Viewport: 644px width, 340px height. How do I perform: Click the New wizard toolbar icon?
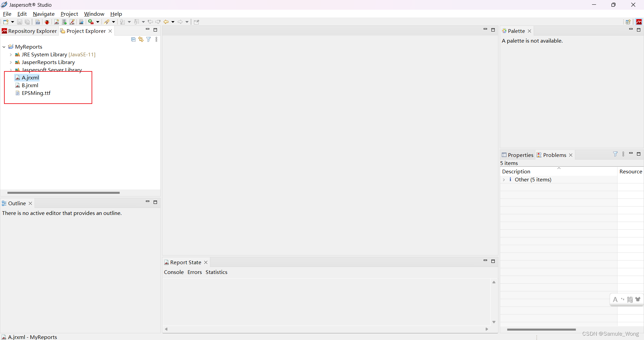[5, 22]
